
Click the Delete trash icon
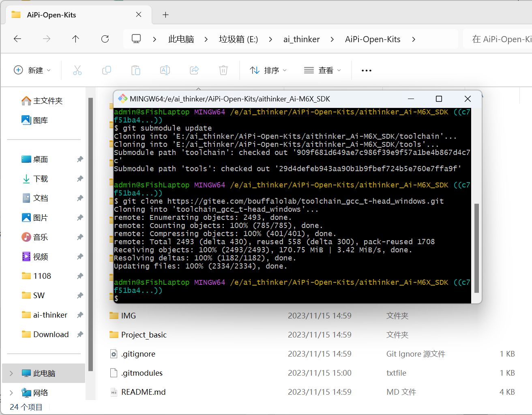223,70
